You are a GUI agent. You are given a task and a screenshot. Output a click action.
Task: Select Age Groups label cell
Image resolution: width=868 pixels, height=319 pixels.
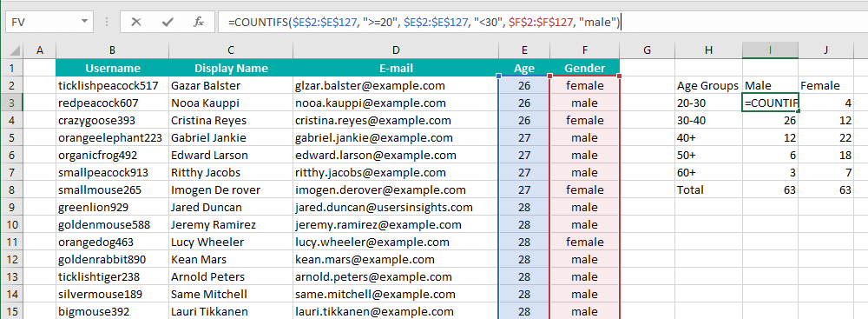[x=708, y=85]
